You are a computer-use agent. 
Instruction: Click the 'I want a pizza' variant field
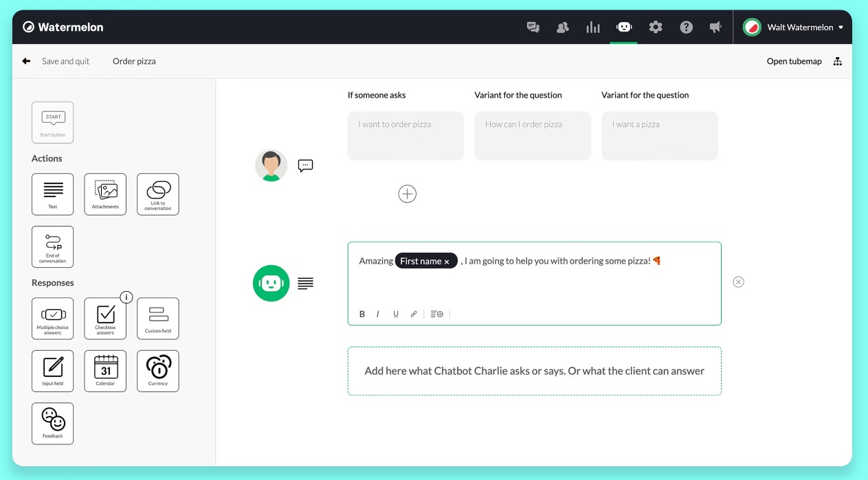click(660, 136)
